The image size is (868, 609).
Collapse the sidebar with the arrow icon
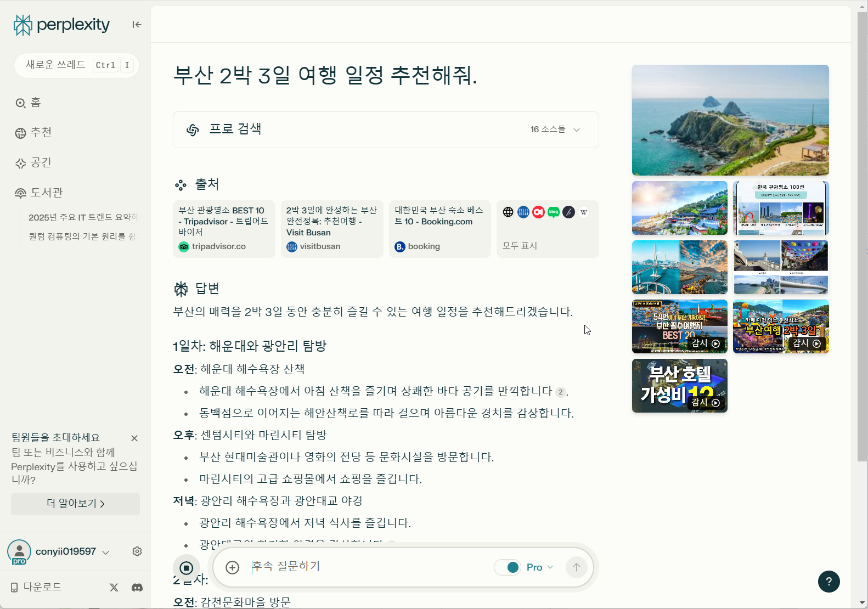coord(137,24)
